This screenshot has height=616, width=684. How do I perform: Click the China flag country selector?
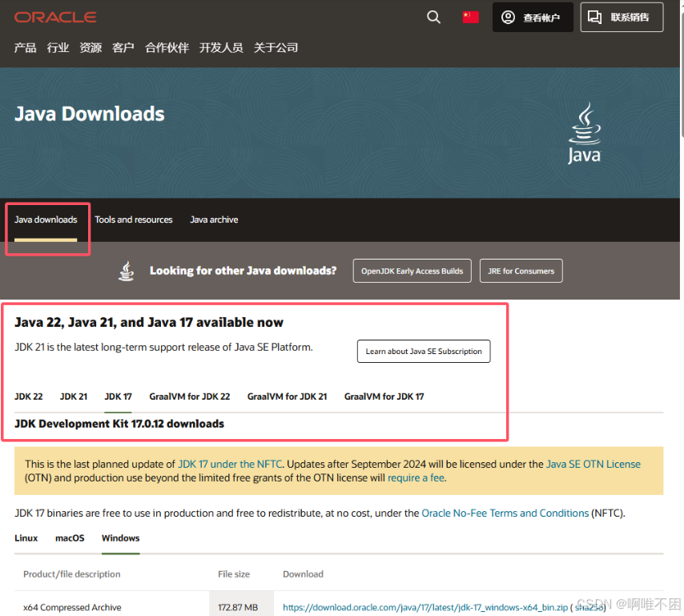click(x=470, y=18)
